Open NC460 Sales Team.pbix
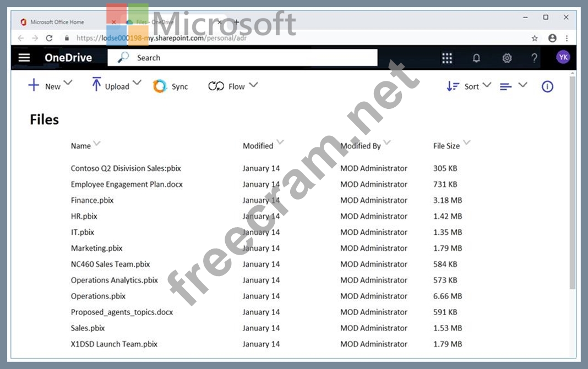The width and height of the screenshot is (588, 369). pos(110,264)
